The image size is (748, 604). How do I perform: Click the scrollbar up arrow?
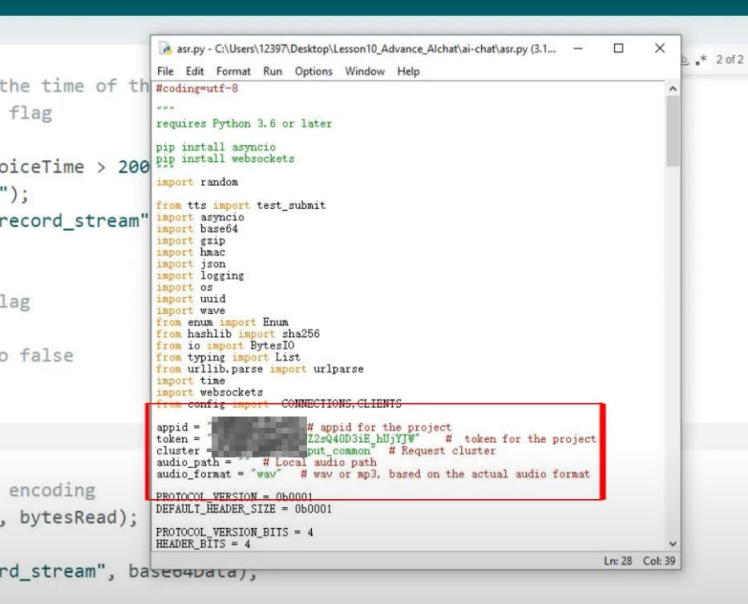[x=673, y=89]
